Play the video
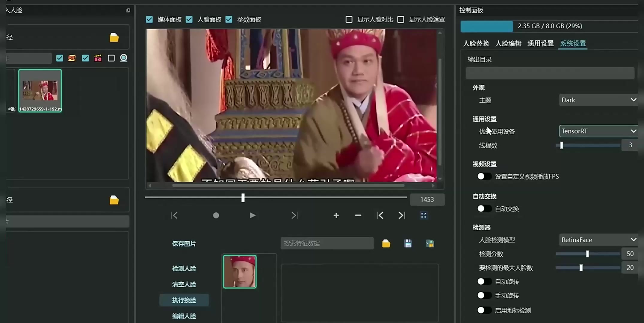Image resolution: width=644 pixels, height=323 pixels. [x=253, y=215]
